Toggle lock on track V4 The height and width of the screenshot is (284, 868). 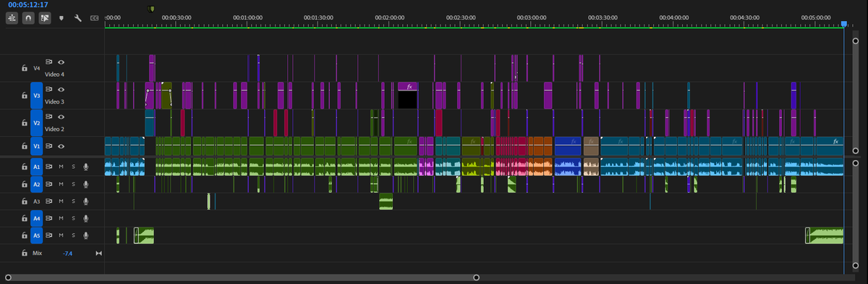pos(25,68)
